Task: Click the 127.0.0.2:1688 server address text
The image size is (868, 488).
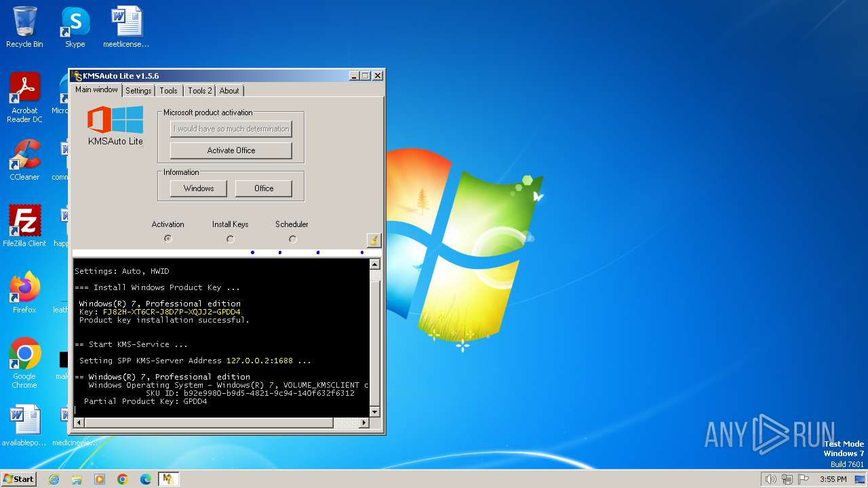Action: click(x=260, y=361)
